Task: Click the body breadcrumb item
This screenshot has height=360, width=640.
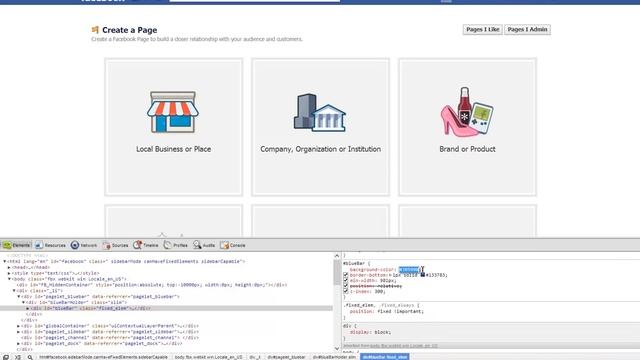Action: (x=208, y=357)
